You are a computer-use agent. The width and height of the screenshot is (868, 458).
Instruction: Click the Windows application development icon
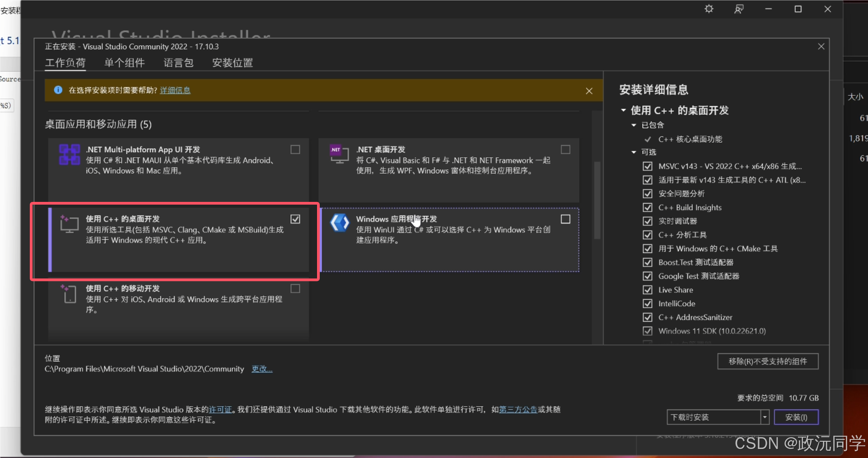[x=340, y=223]
